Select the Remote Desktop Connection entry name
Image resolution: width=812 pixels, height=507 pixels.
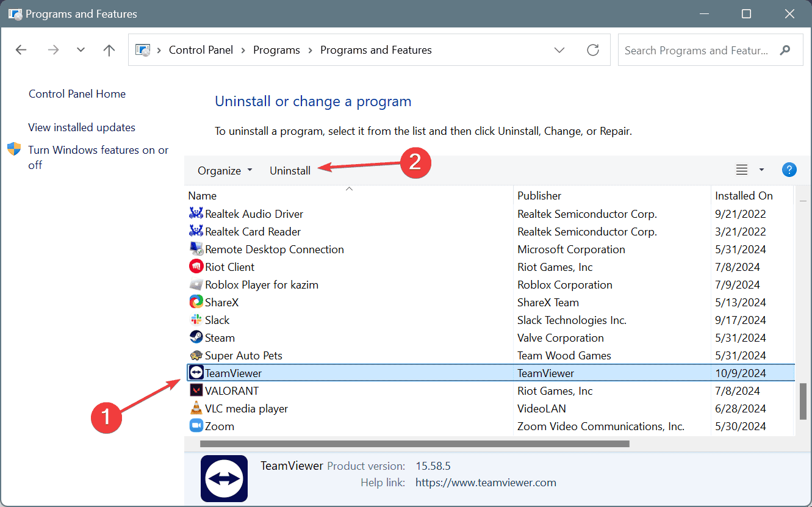[x=275, y=249]
